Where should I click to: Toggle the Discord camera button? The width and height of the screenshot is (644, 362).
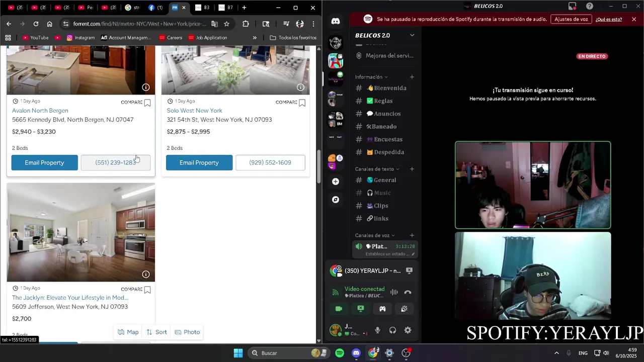(x=339, y=309)
